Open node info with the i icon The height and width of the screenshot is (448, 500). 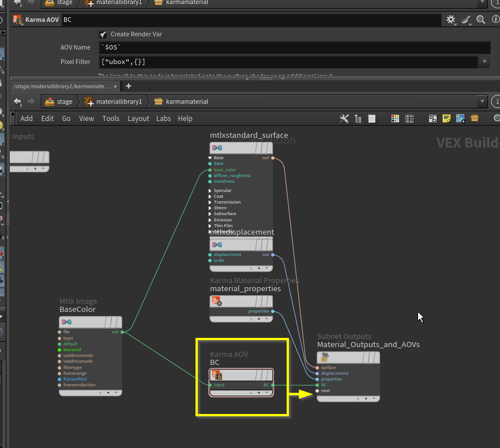click(x=496, y=20)
